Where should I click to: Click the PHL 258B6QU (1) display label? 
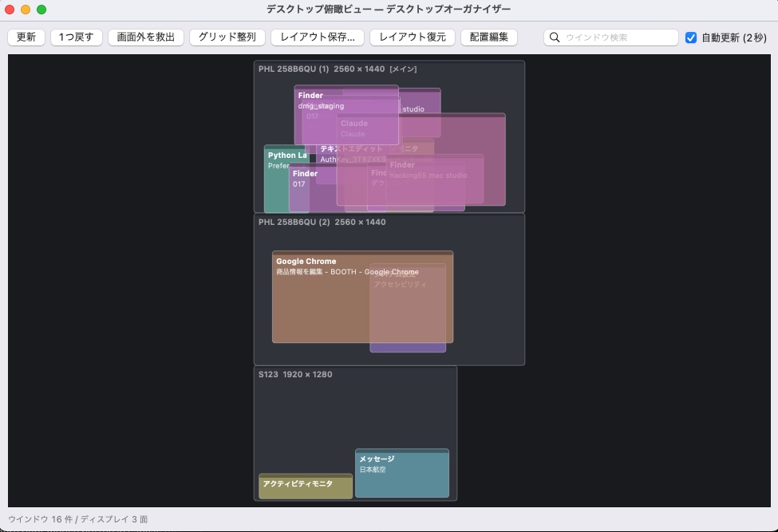[337, 69]
